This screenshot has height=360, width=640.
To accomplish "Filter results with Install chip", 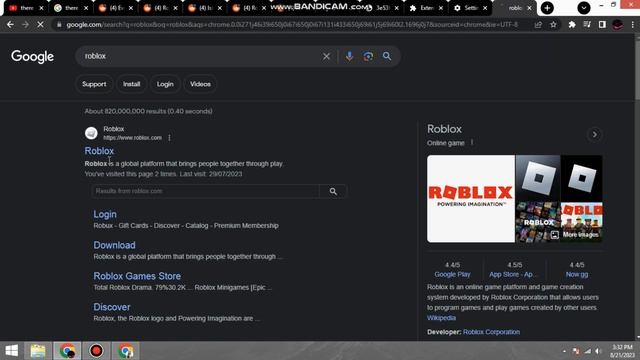I will (x=131, y=84).
